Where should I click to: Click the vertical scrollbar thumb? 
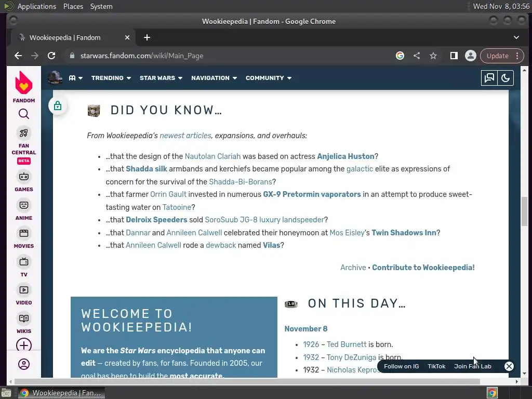(x=525, y=211)
